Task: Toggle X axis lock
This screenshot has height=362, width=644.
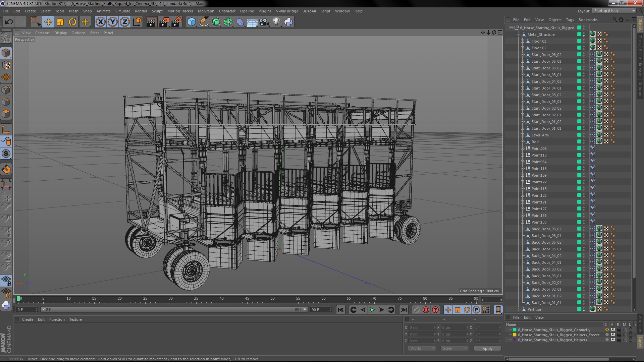Action: coord(100,22)
